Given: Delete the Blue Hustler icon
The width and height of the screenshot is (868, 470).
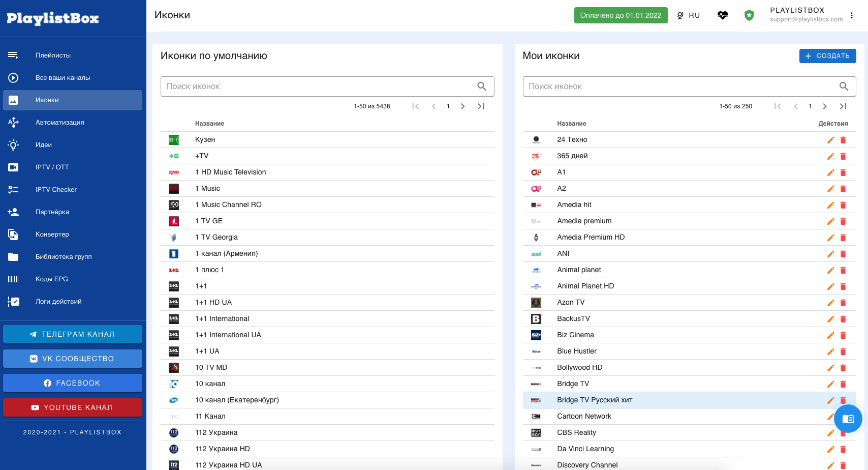Looking at the screenshot, I should [843, 351].
